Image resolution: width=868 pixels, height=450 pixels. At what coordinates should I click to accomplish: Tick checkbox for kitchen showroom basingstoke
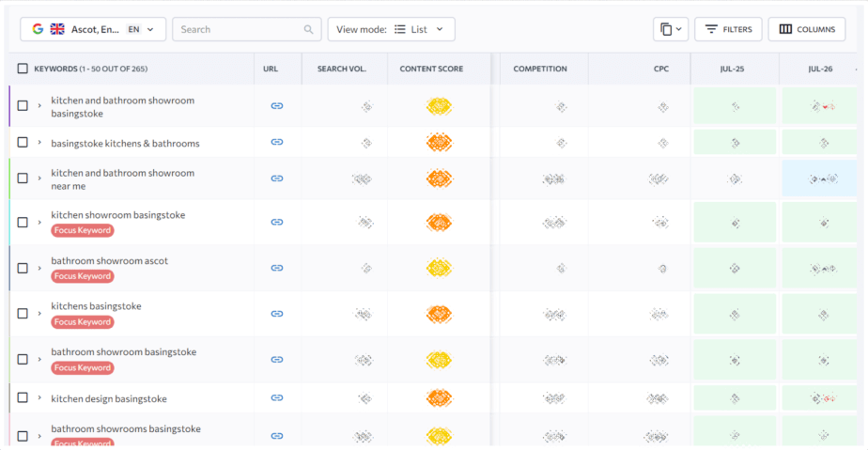[23, 223]
